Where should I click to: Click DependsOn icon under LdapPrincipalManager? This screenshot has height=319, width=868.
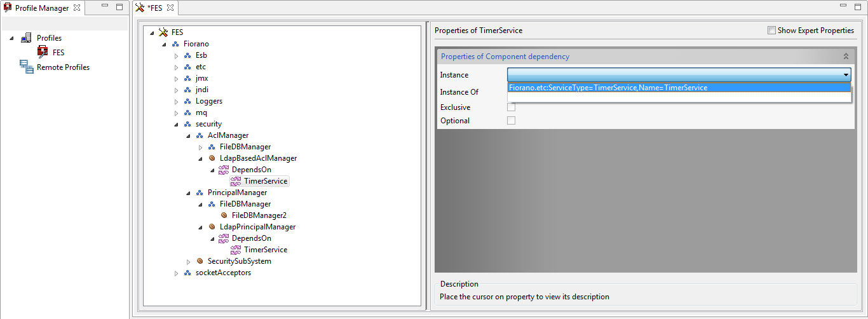click(224, 238)
